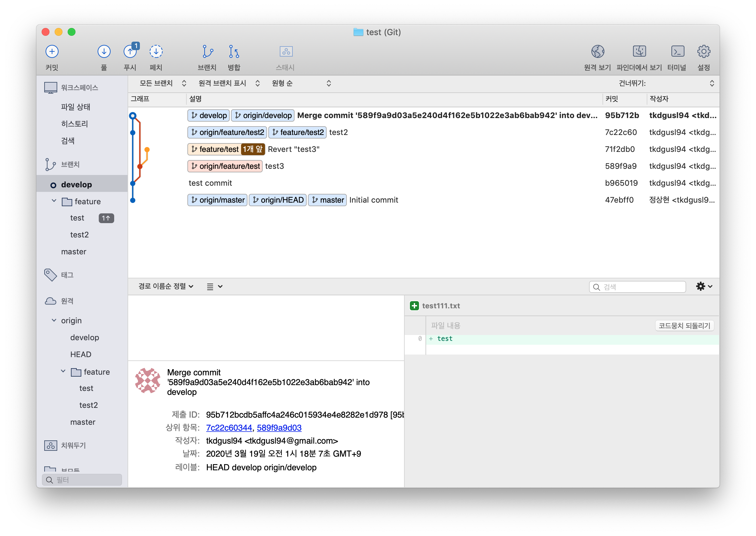
Task: Select 파일 상태 in workspace sidebar
Action: click(x=75, y=107)
